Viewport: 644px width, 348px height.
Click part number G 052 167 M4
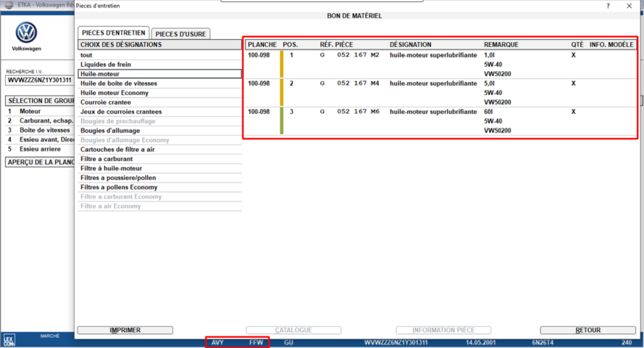[x=349, y=83]
